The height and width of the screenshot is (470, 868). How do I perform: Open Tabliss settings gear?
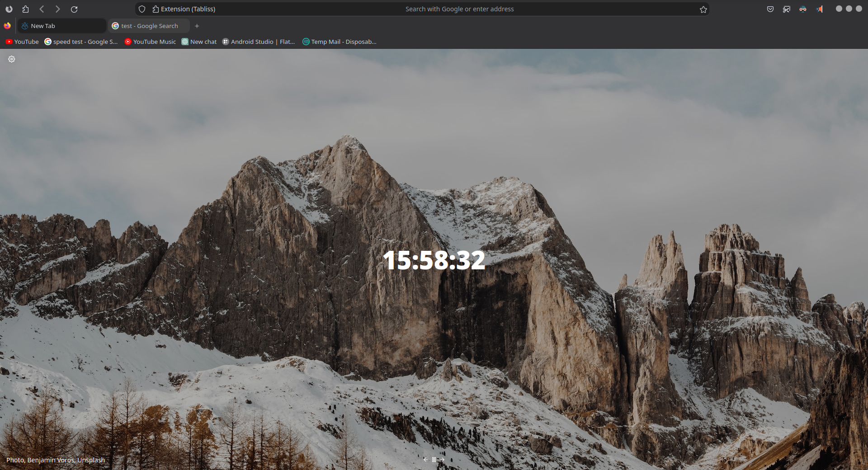[12, 59]
